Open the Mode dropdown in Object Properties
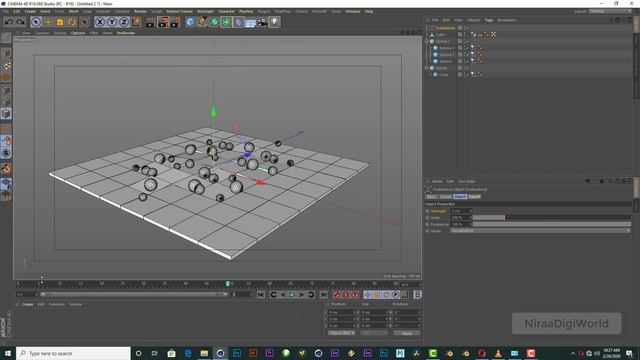This screenshot has height=360, width=640. 540,231
